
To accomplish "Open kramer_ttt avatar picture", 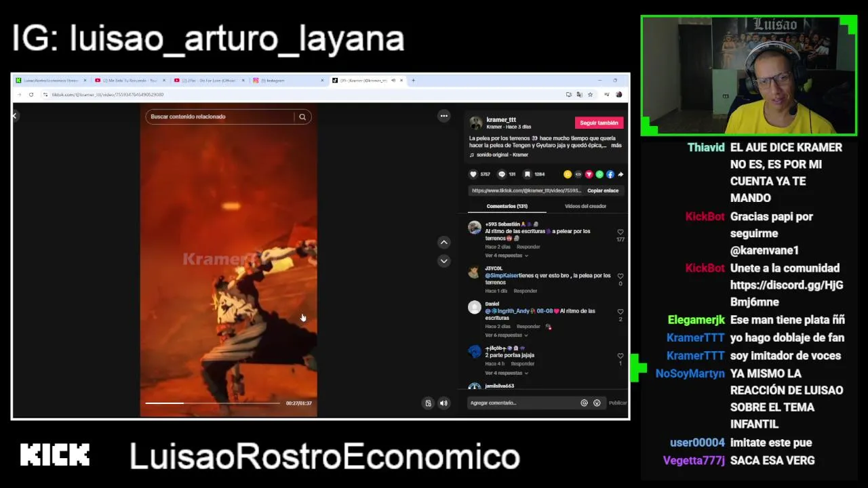I will [x=476, y=123].
